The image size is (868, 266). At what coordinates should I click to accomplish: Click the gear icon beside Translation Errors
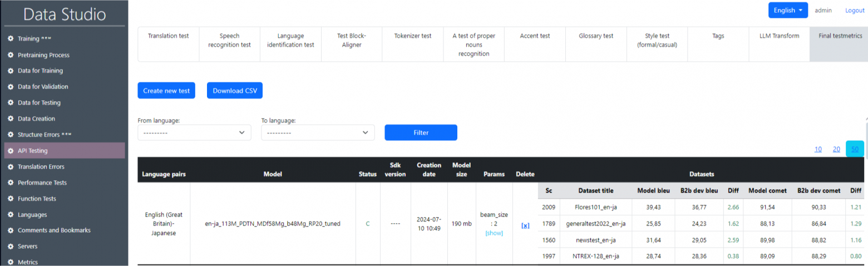point(11,166)
